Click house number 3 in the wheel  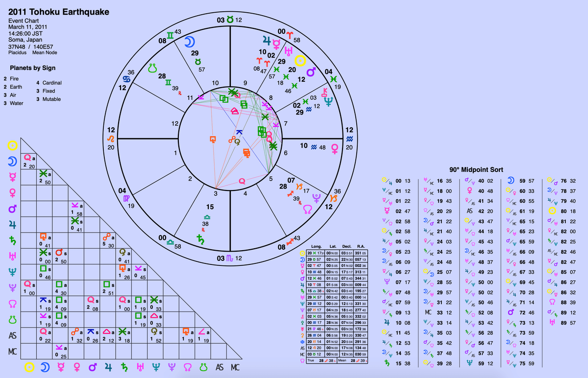coord(216,193)
